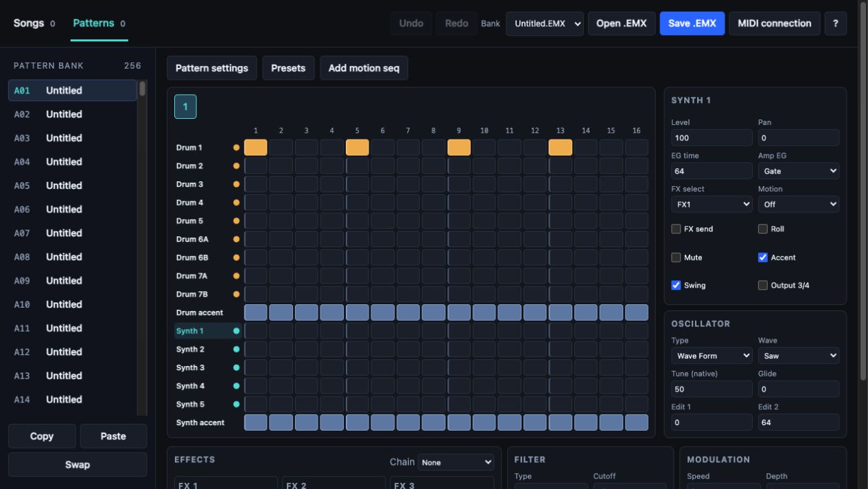Screen dimensions: 868x489
Task: Turn off Drum 1 step 5
Action: pos(357,148)
